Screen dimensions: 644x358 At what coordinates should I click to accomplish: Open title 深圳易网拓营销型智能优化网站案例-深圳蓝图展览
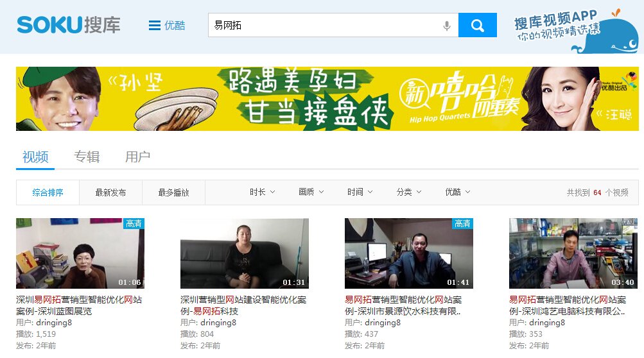tap(79, 305)
